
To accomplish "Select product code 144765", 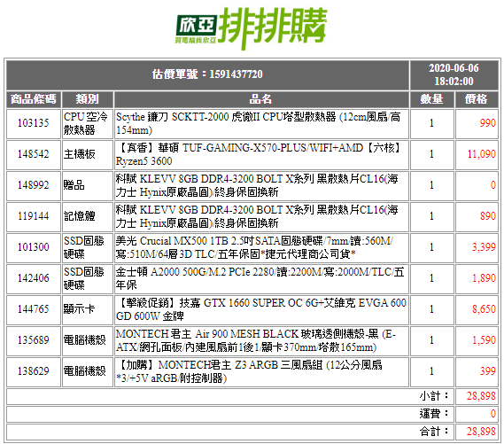I will pyautogui.click(x=34, y=309).
